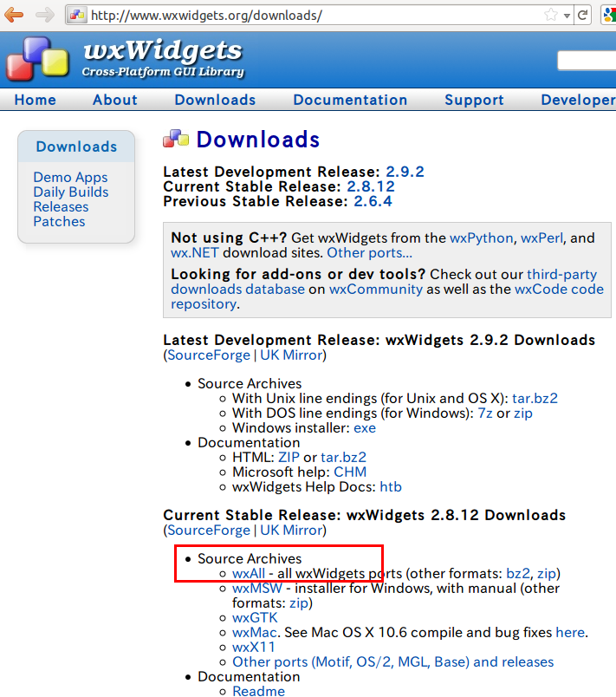Bookmark page with the star icon
The width and height of the screenshot is (616, 697).
[x=551, y=15]
